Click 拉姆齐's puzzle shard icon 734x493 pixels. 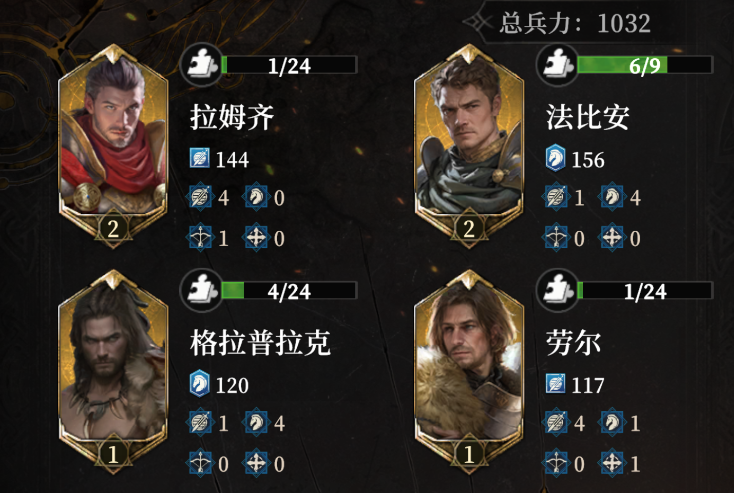(x=202, y=66)
